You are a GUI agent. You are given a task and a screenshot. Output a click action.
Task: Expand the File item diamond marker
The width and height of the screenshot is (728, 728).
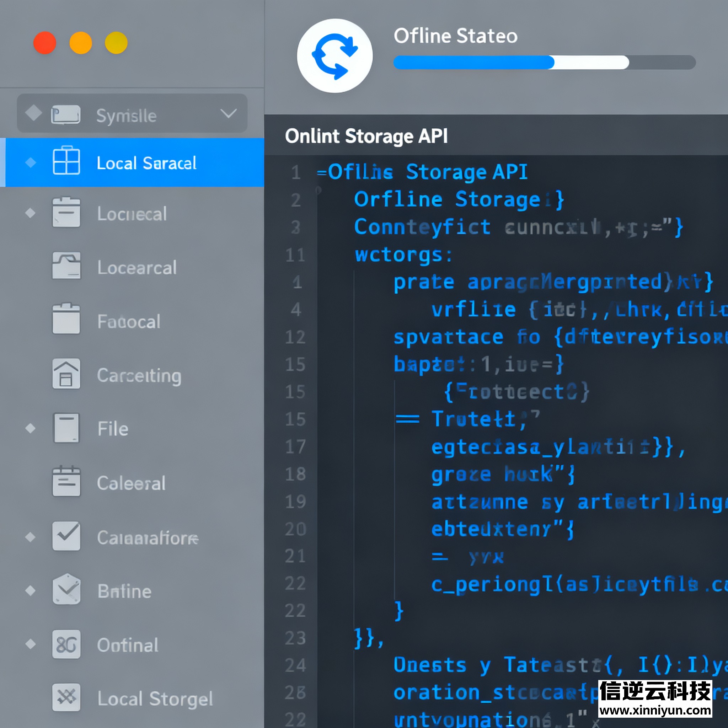click(31, 428)
